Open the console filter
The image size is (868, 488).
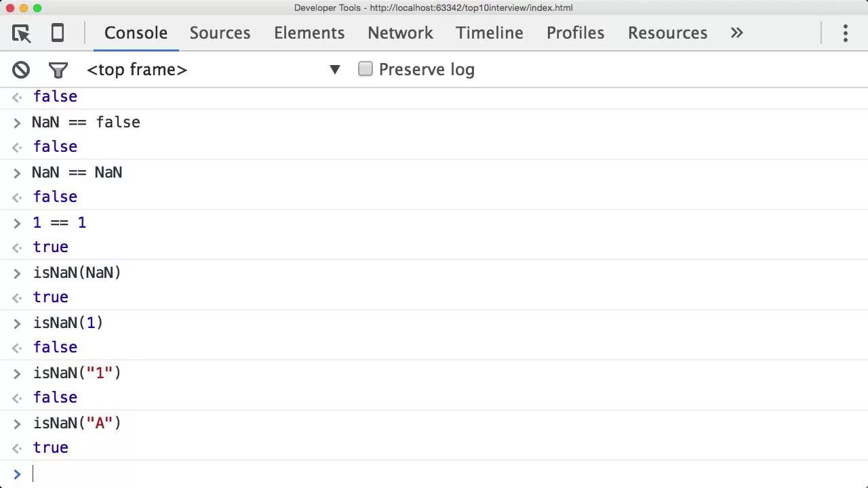pos(58,70)
